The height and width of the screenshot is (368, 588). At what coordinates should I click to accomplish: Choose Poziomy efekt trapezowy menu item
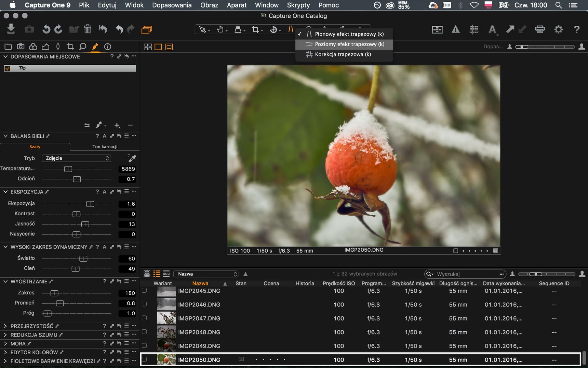pos(344,44)
